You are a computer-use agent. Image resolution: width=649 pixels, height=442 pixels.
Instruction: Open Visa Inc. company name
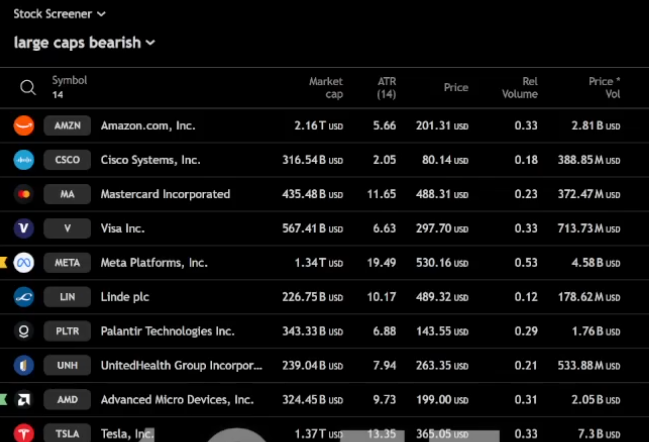coord(123,228)
